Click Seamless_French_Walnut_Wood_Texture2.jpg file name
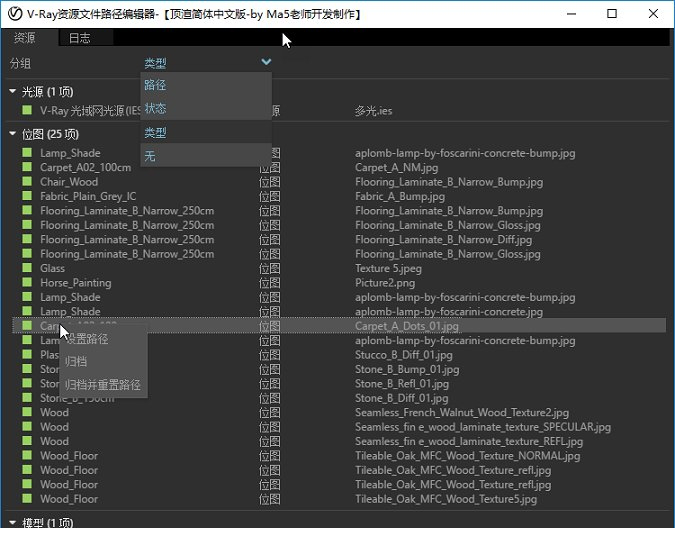 (462, 413)
